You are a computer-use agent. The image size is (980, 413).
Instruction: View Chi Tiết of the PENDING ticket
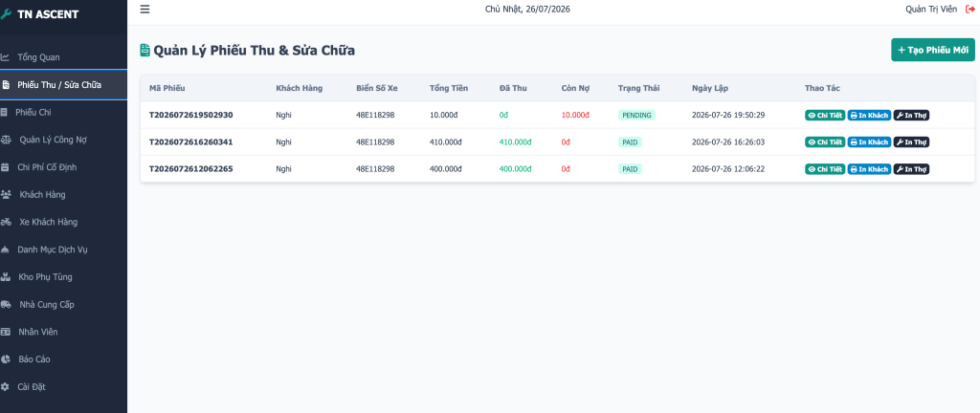coord(825,116)
